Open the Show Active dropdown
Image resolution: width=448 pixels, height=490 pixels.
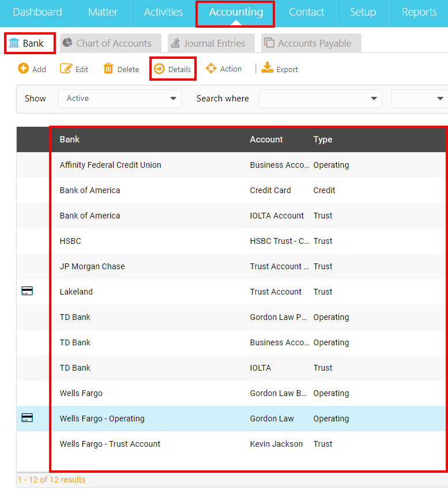(120, 99)
